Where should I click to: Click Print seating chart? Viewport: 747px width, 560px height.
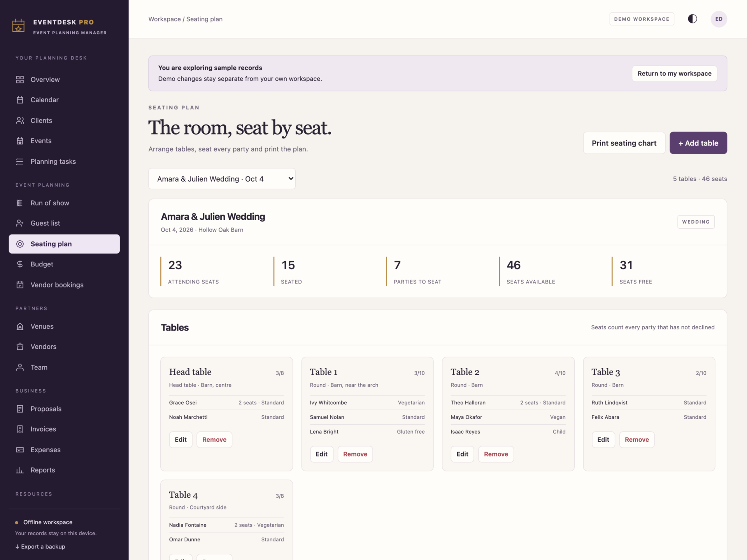pos(624,143)
